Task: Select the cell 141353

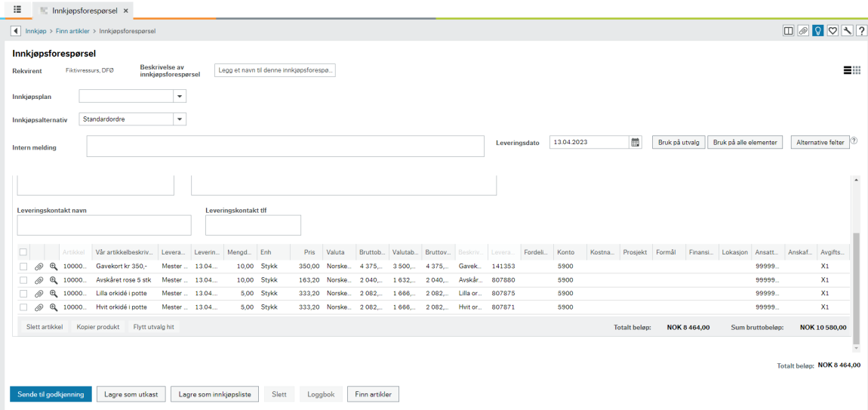Action: pyautogui.click(x=504, y=267)
